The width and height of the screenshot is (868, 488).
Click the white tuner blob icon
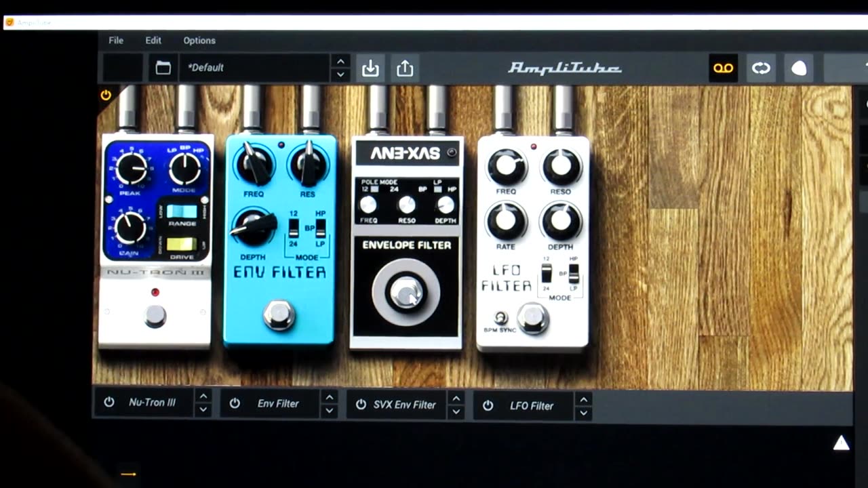tap(799, 68)
